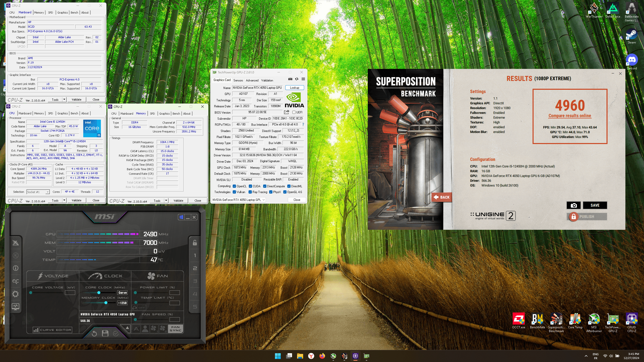
Task: Click Afterburner user-defined fan profile icon
Action: click(145, 329)
